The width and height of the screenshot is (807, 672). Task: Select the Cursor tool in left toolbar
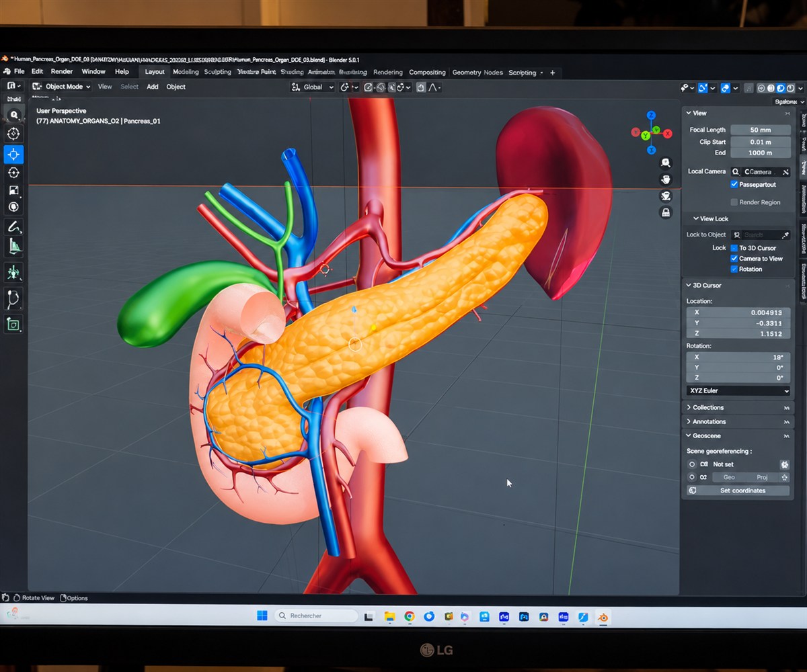pos(13,134)
